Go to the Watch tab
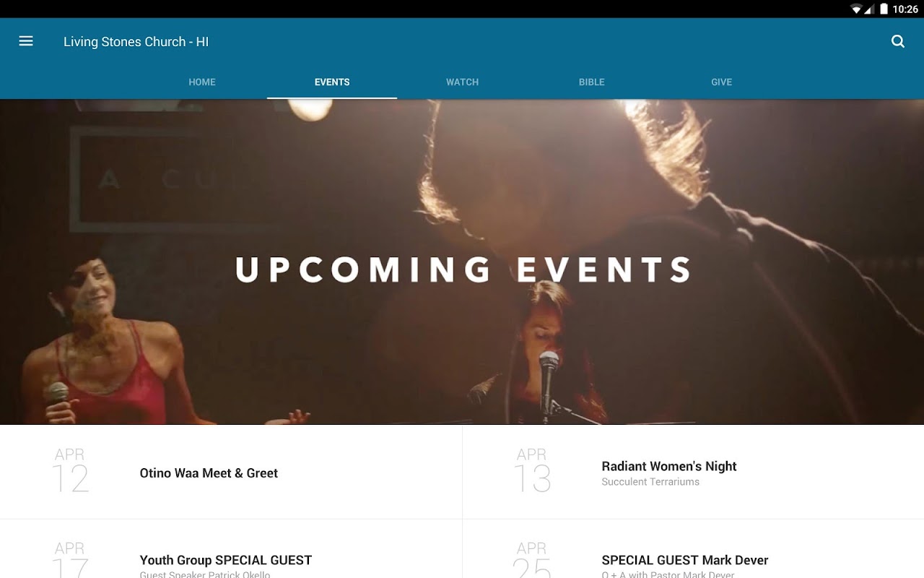 462,82
